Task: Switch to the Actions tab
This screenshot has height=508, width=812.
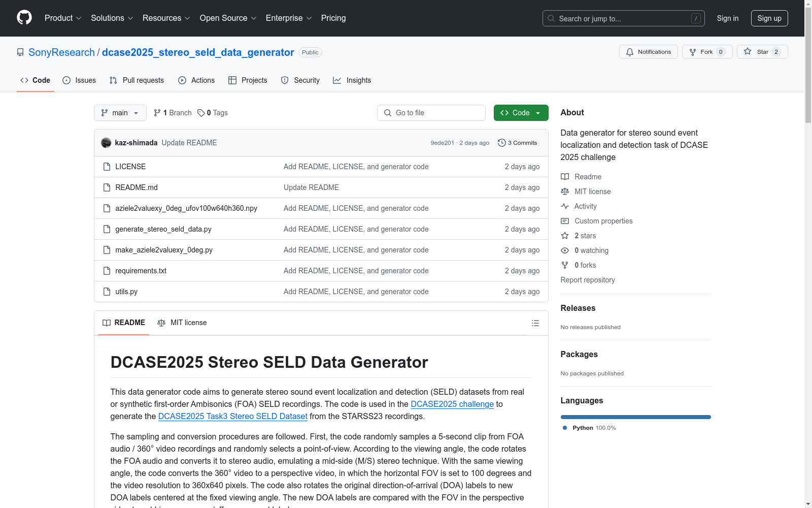Action: coord(196,80)
